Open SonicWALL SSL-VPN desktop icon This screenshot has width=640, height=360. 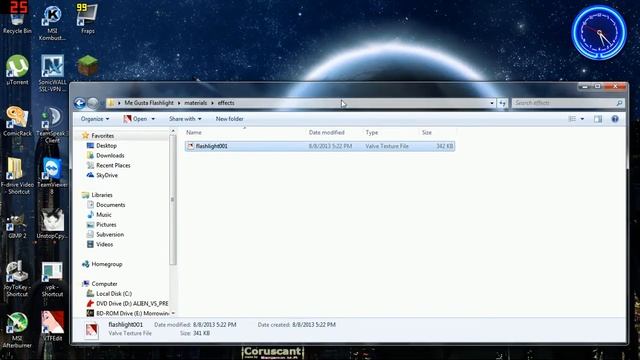52,73
